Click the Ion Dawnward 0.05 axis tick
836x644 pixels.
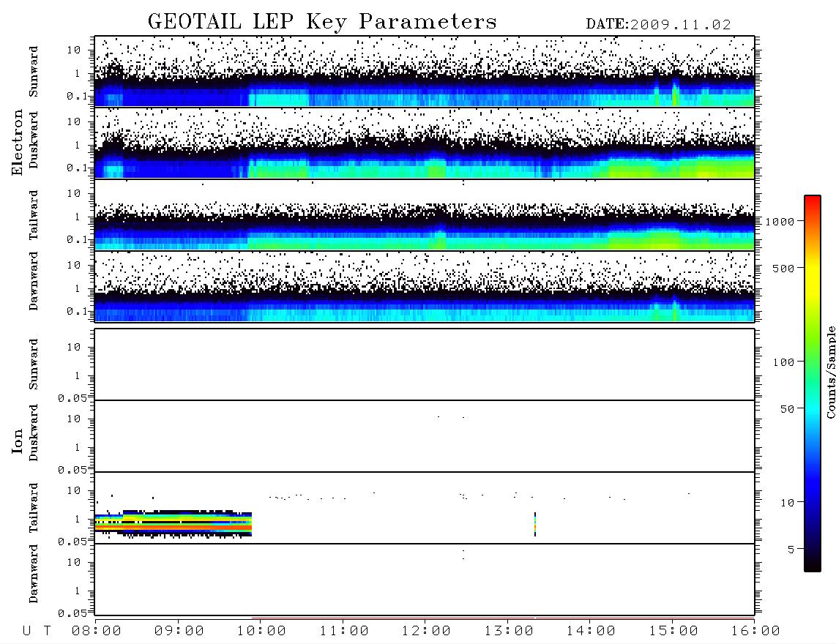(x=72, y=613)
